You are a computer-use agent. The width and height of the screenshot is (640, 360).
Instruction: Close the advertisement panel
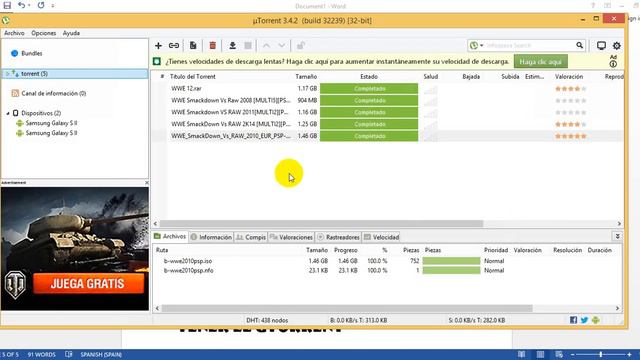147,183
